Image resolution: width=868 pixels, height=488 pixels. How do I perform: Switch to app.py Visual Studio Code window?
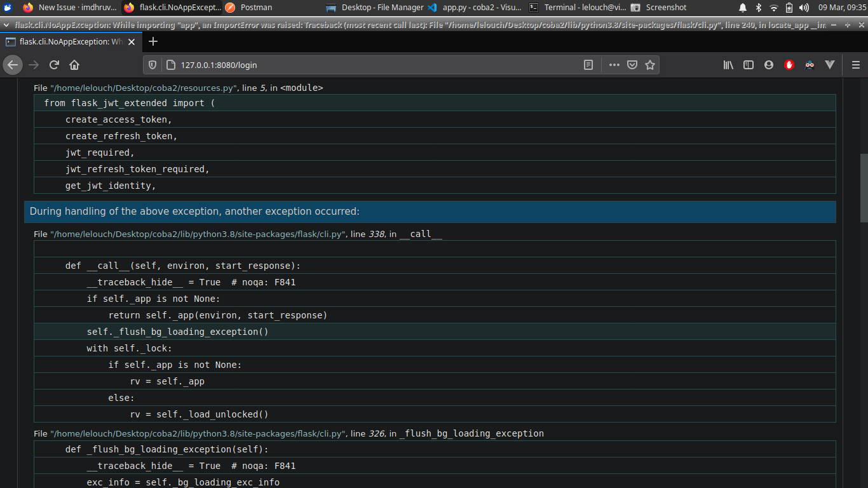(x=475, y=8)
